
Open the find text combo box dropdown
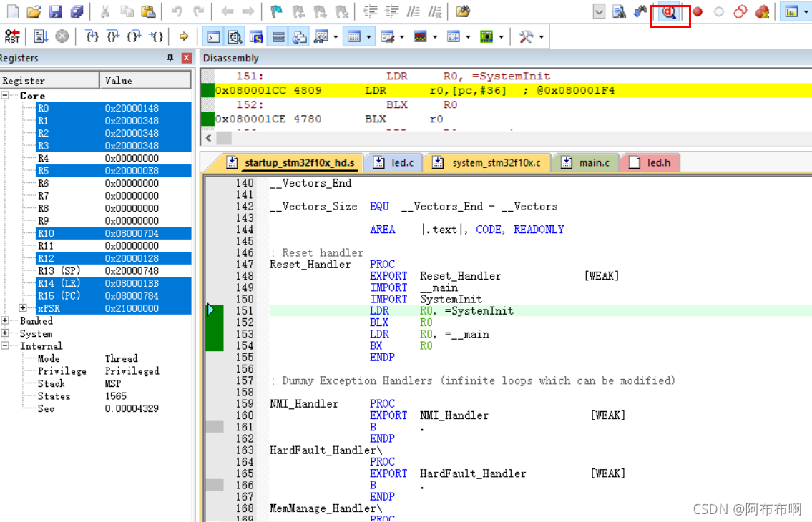pyautogui.click(x=599, y=11)
